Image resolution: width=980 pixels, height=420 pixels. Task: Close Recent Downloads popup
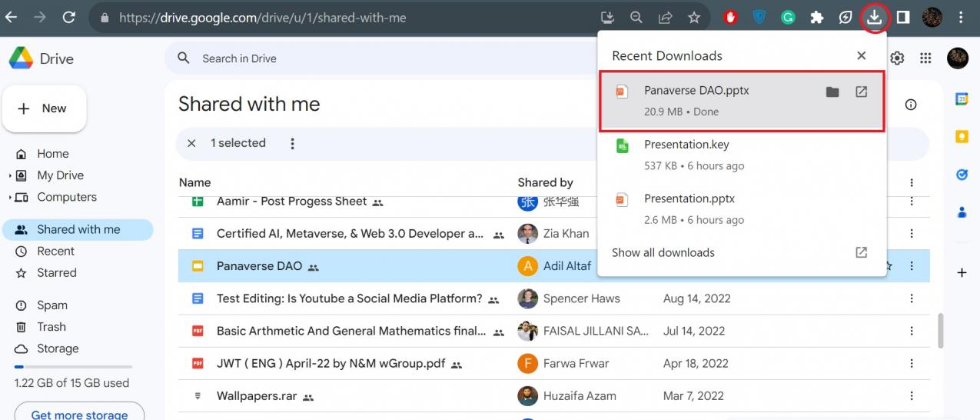click(x=861, y=55)
